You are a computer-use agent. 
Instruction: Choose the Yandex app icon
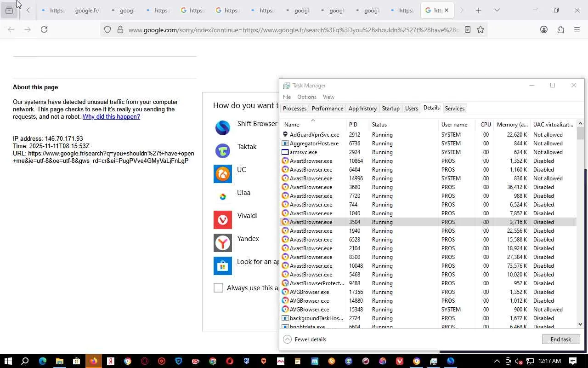223,242
